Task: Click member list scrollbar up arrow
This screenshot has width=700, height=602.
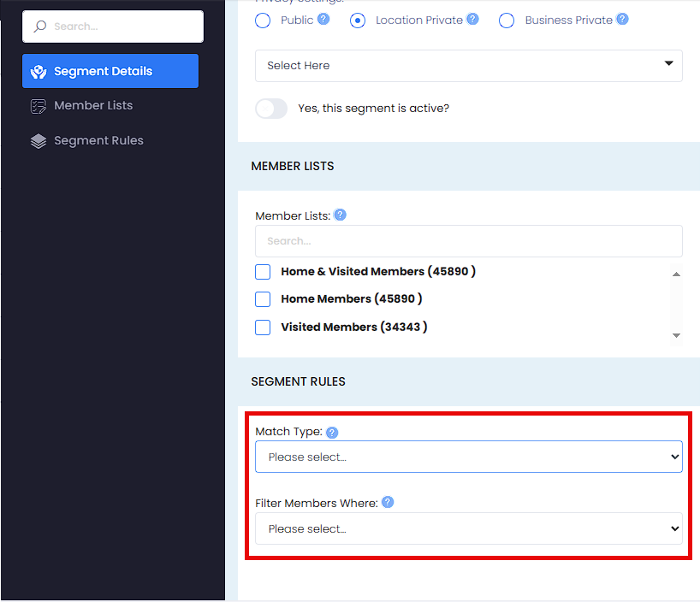Action: pyautogui.click(x=676, y=274)
